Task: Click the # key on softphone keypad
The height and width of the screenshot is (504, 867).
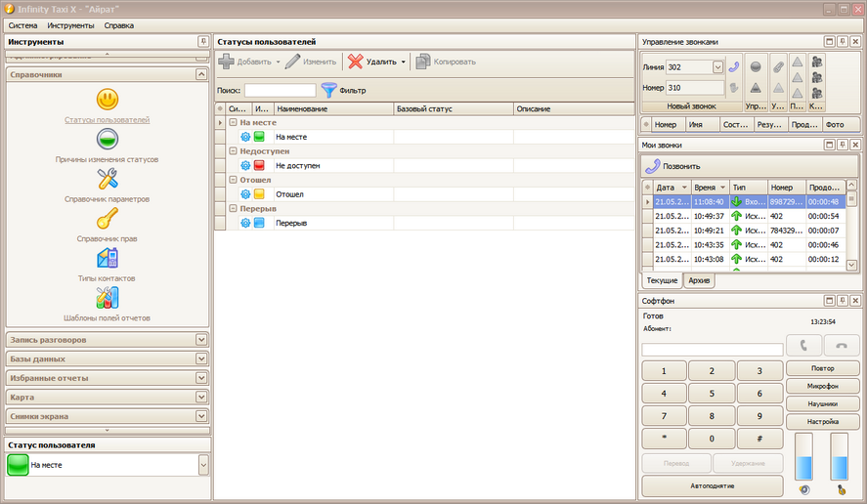Action: click(x=759, y=439)
